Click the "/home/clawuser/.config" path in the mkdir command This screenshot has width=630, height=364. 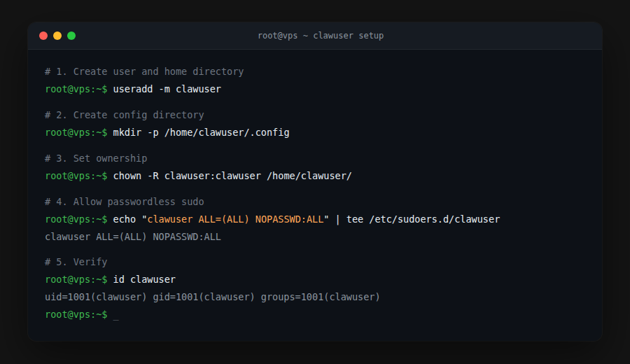(x=227, y=132)
